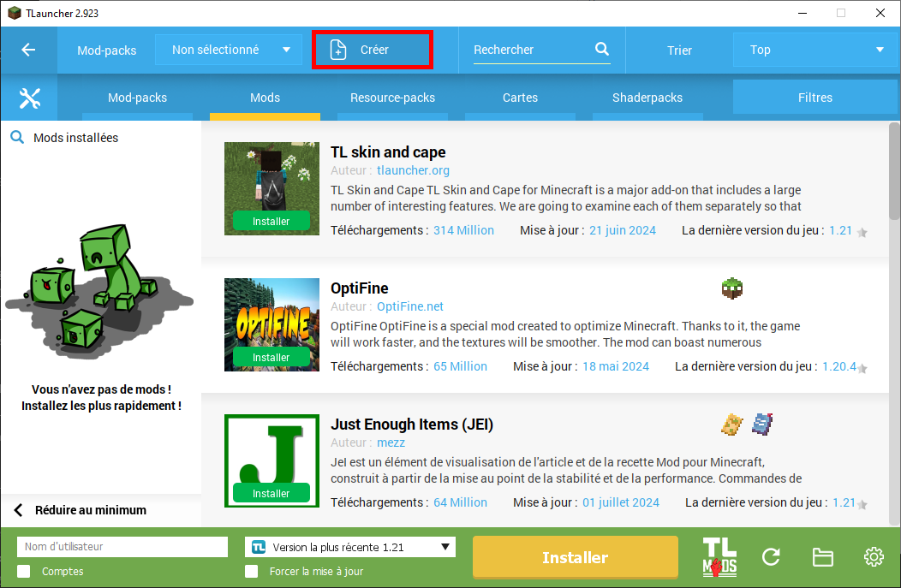
Task: Switch to the Resource-packs tab
Action: click(x=392, y=98)
